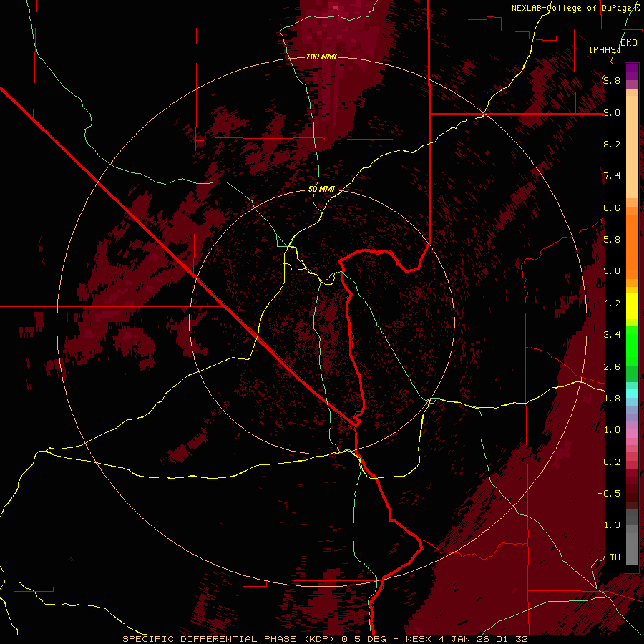The image size is (644, 644).
Task: Click the 4.2 value on the color scale
Action: pos(612,303)
